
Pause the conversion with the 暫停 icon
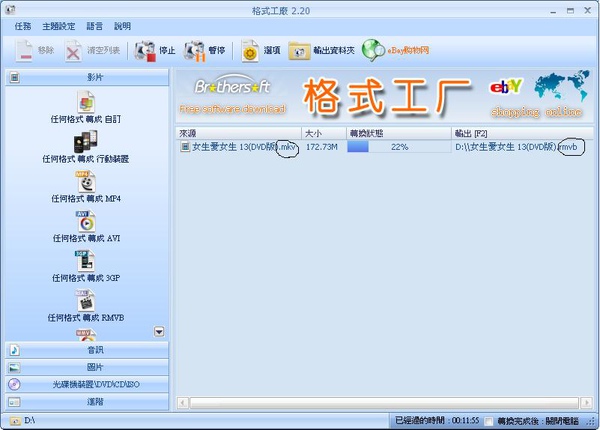tap(194, 50)
